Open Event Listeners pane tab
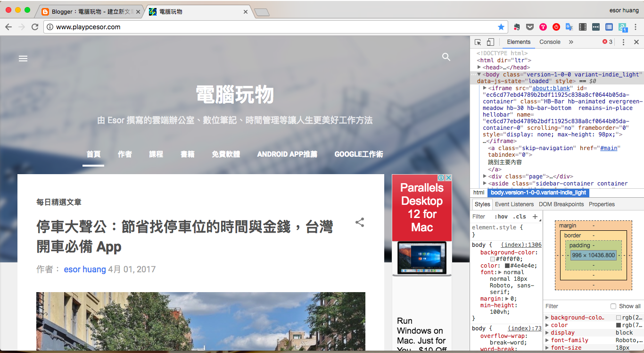The height and width of the screenshot is (353, 644). tap(514, 204)
